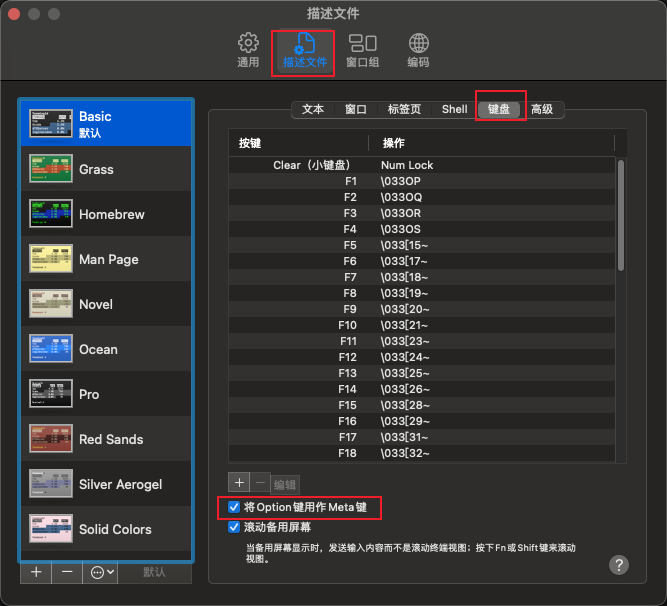Click the 按键 column header
The width and height of the screenshot is (667, 606).
[x=299, y=143]
